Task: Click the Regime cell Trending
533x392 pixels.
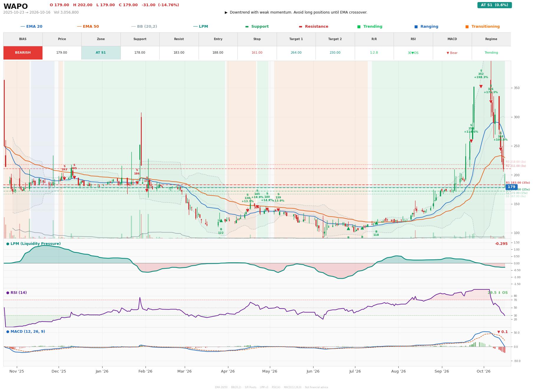Action: click(491, 53)
